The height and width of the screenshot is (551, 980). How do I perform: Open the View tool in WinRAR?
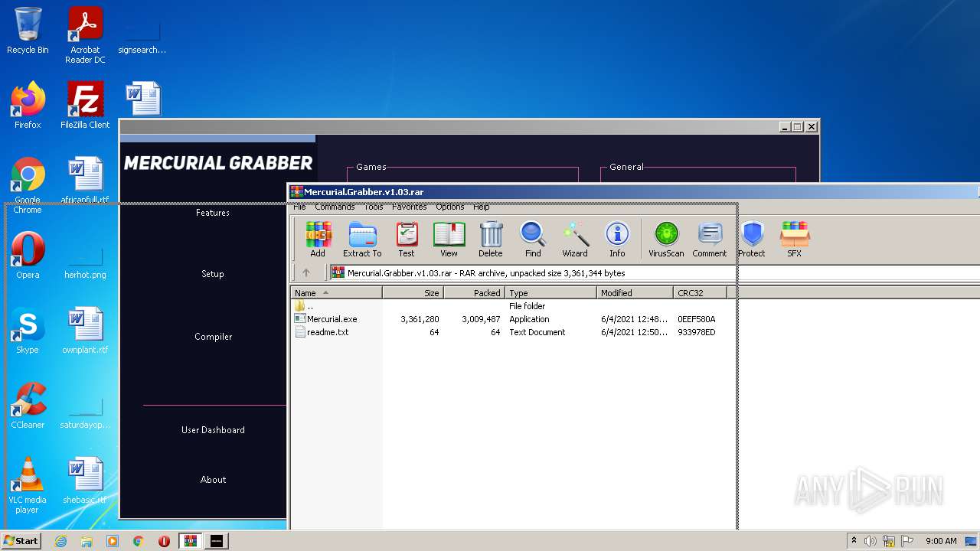[x=449, y=240]
